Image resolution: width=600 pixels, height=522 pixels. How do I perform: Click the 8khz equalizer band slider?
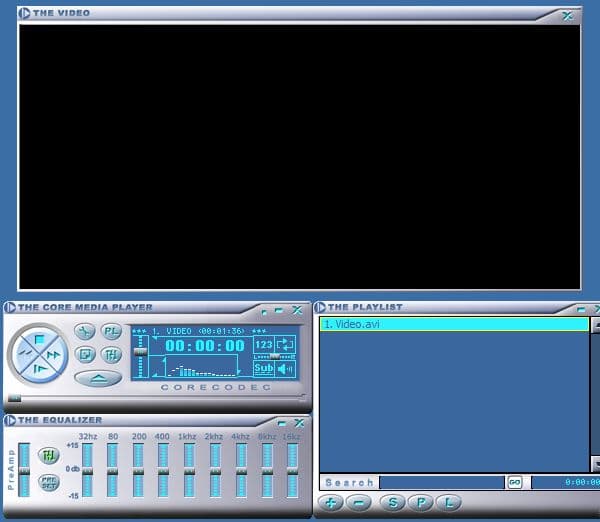point(267,470)
